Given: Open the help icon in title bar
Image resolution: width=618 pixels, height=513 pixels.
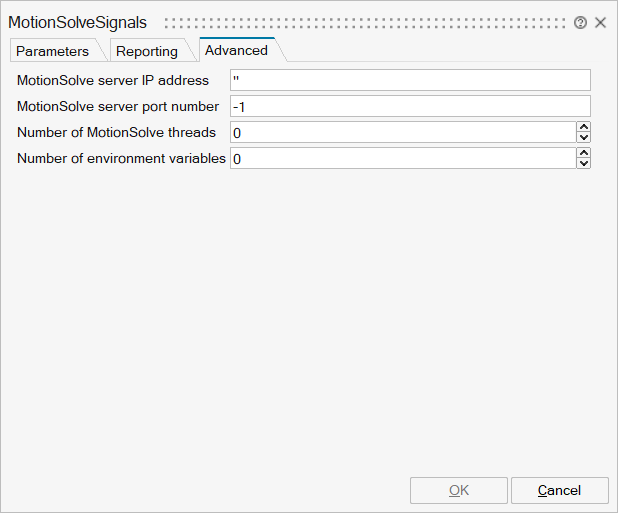Looking at the screenshot, I should 580,22.
